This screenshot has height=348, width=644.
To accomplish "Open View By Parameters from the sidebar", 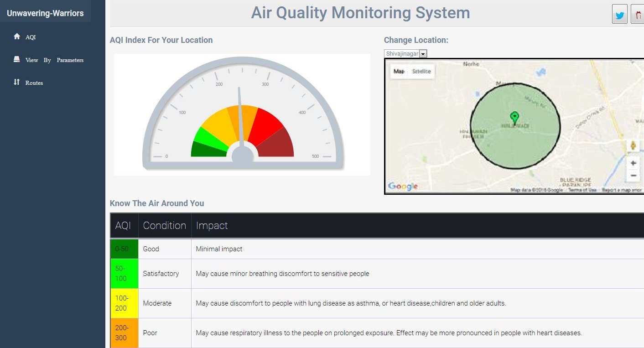I will 55,59.
